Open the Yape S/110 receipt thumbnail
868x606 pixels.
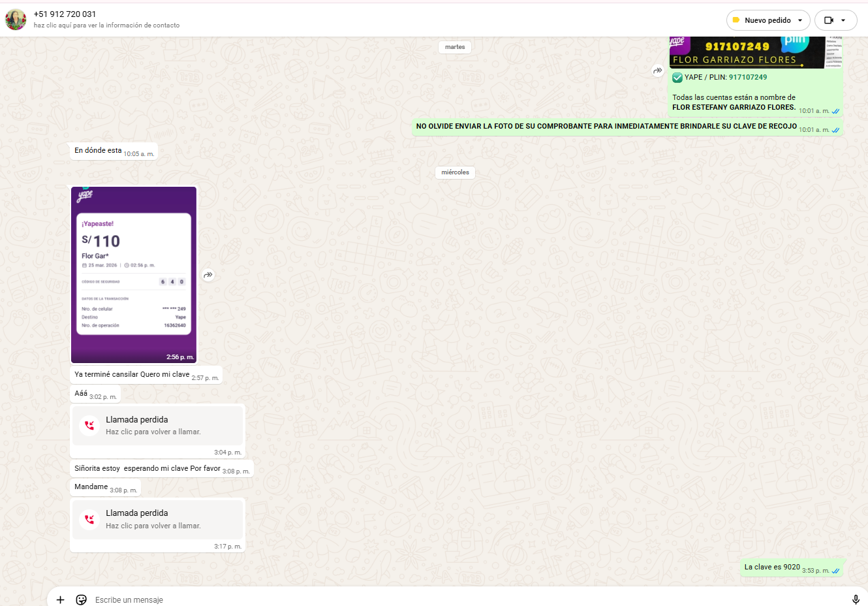point(134,274)
